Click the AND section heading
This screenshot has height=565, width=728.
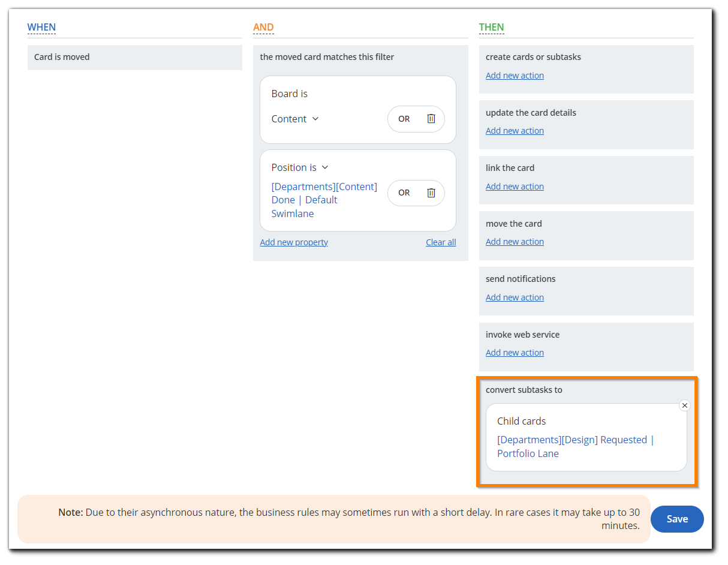point(263,27)
